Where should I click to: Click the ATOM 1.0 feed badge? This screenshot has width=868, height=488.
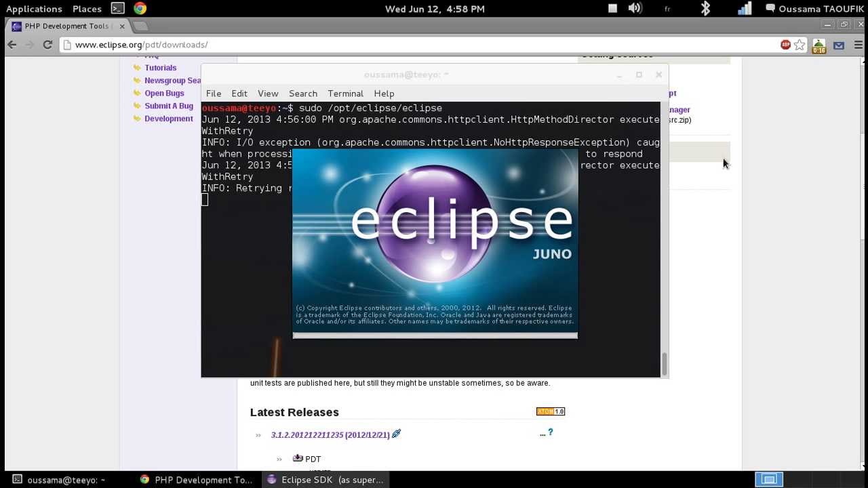click(551, 411)
